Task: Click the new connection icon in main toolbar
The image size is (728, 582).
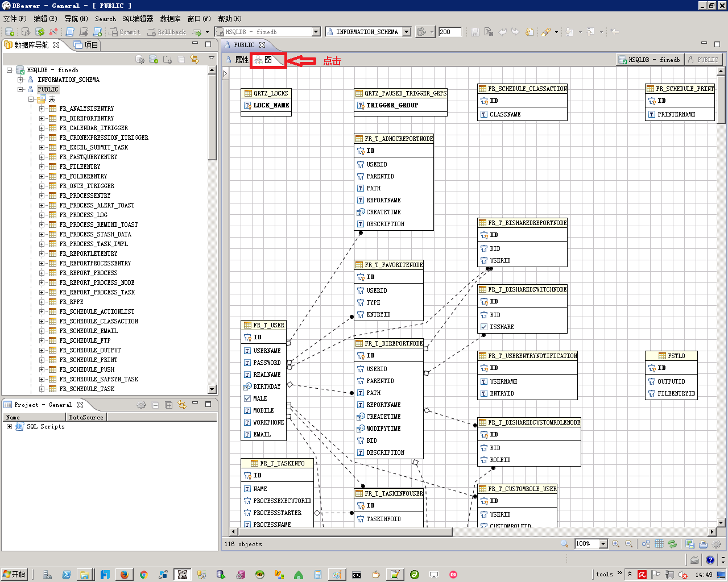Action: (x=9, y=32)
